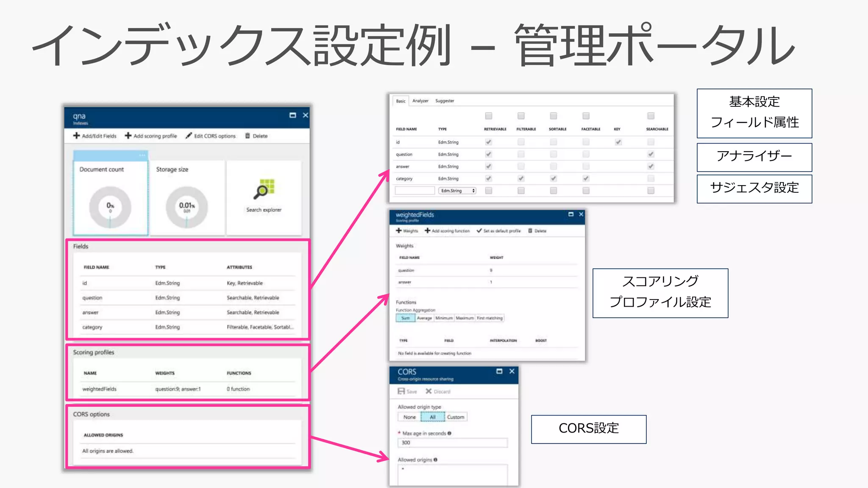Select Sum function aggregation
868x488 pixels.
pos(406,318)
